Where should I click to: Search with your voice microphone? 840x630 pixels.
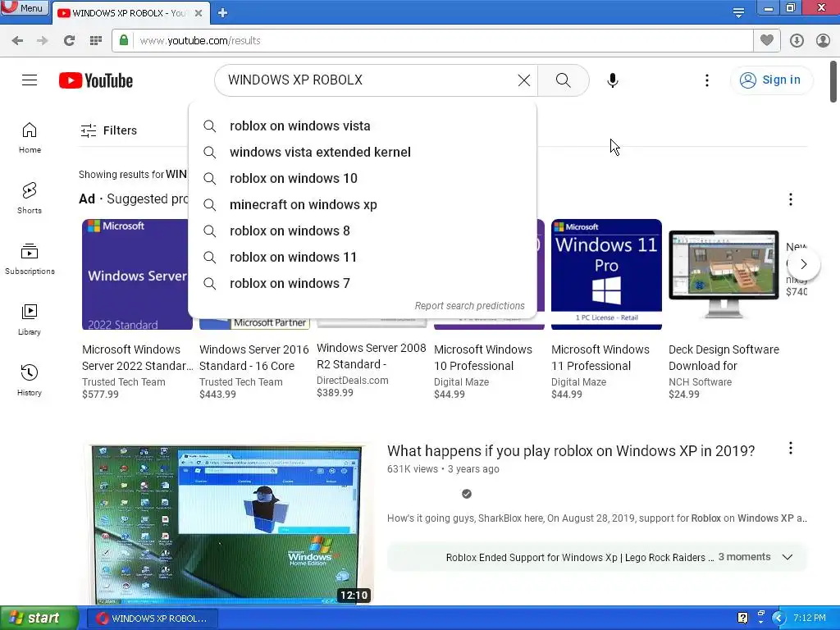613,80
